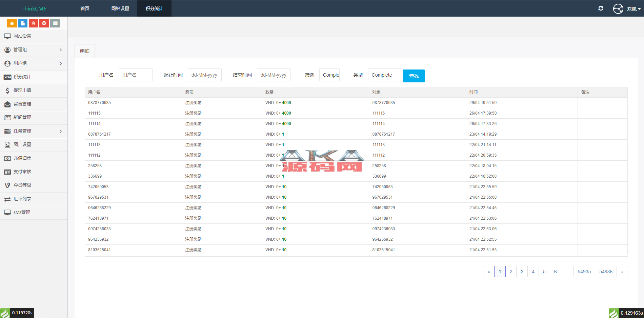Click the blue 查找 search button
This screenshot has height=318, width=644.
tap(414, 76)
